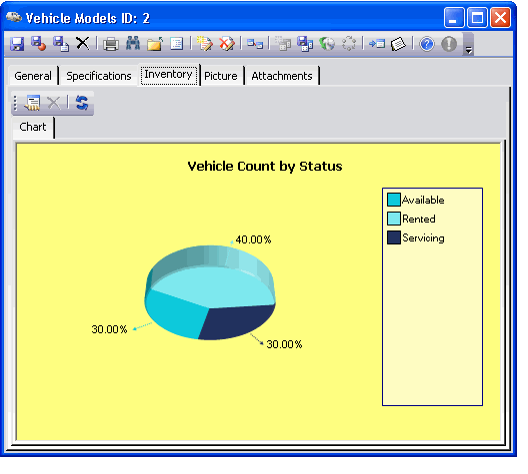Open the Attachments tab

coord(282,76)
